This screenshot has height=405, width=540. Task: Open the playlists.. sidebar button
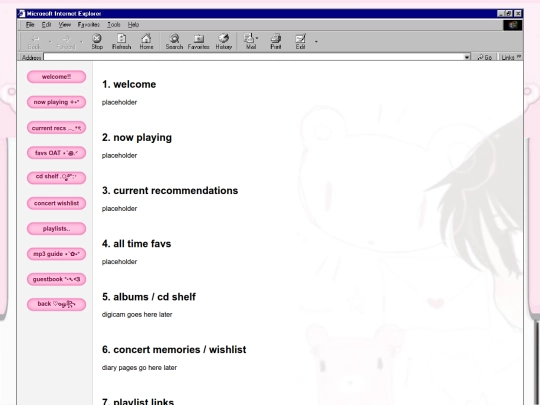click(56, 229)
